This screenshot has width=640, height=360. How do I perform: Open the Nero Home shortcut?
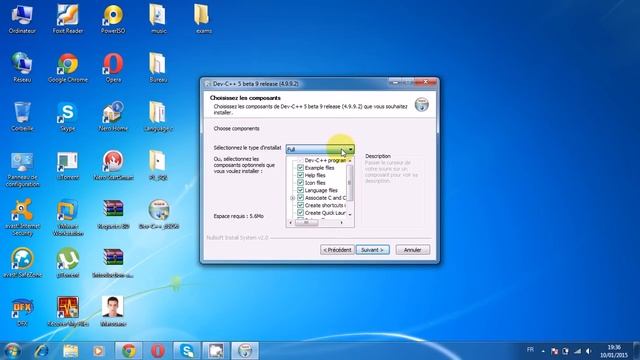click(113, 117)
